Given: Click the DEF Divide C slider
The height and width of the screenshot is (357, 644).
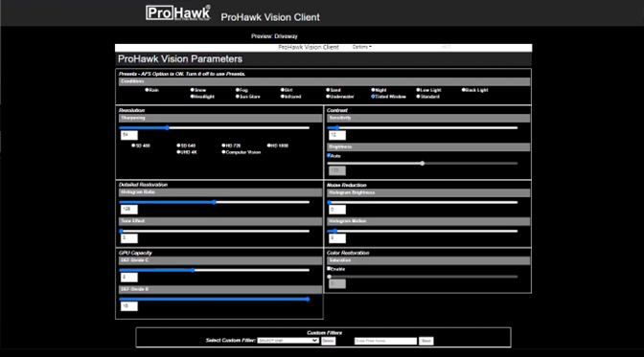Looking at the screenshot, I should coord(215,270).
